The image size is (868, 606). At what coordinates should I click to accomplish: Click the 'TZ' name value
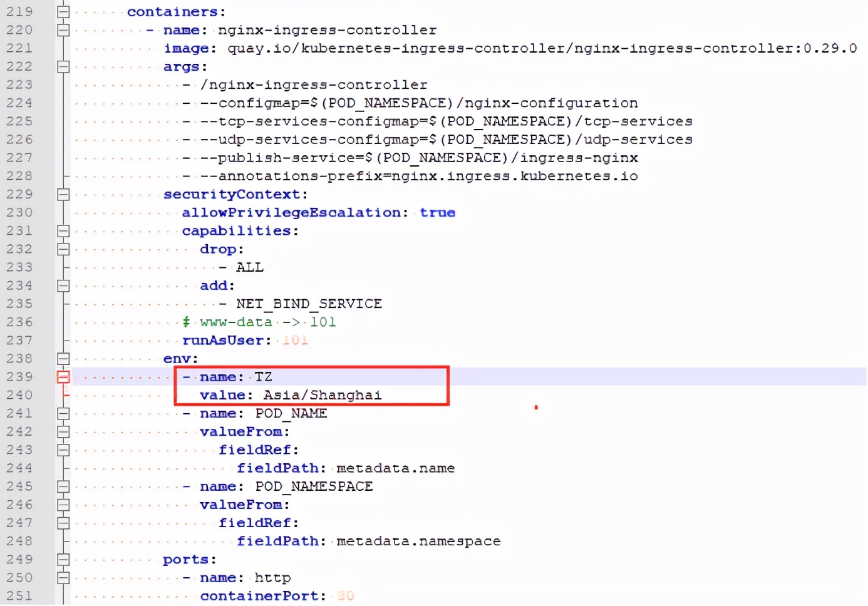coord(263,377)
